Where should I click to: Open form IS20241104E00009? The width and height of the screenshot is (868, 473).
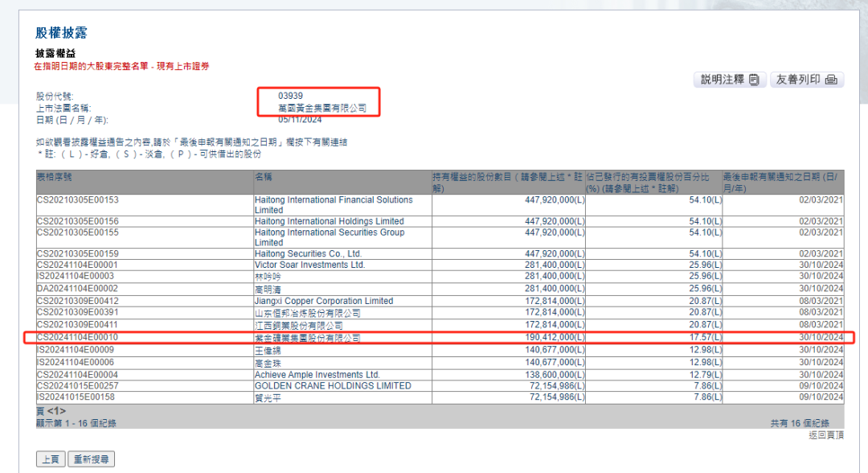76,349
